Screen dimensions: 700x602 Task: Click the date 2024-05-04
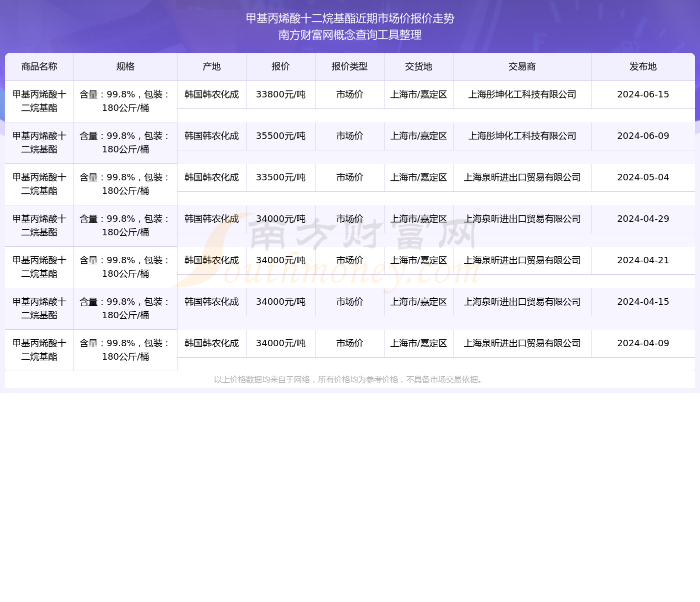(x=643, y=177)
